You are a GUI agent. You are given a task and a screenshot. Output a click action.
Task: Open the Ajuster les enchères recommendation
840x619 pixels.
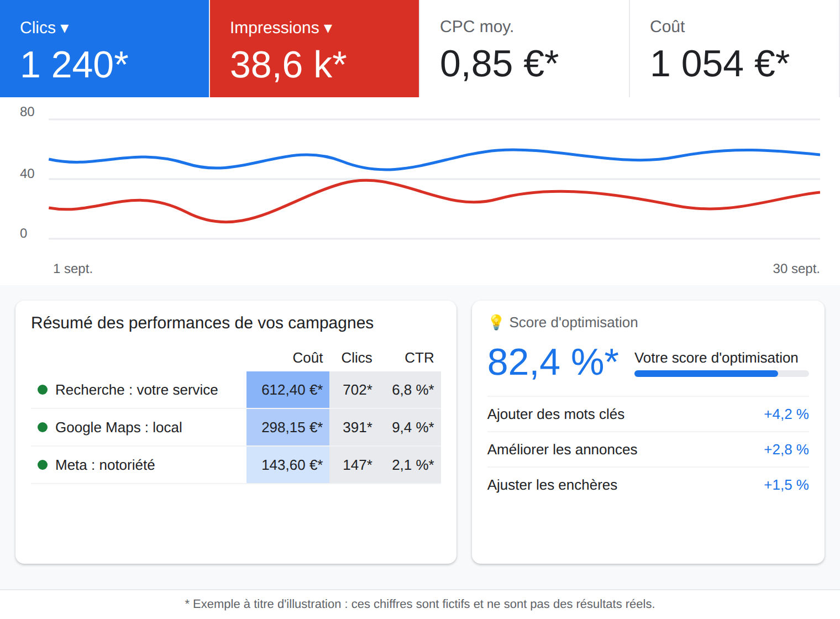coord(648,485)
